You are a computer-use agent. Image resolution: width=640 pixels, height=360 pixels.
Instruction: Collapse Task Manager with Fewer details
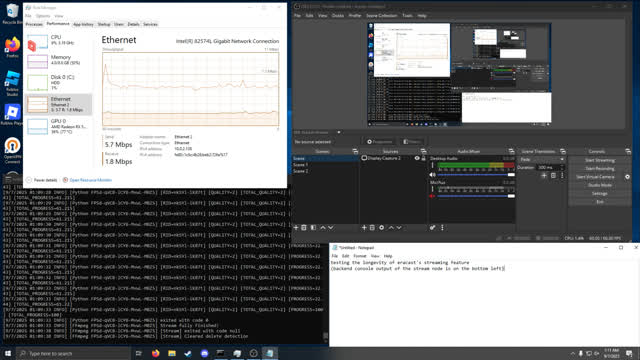click(x=42, y=180)
